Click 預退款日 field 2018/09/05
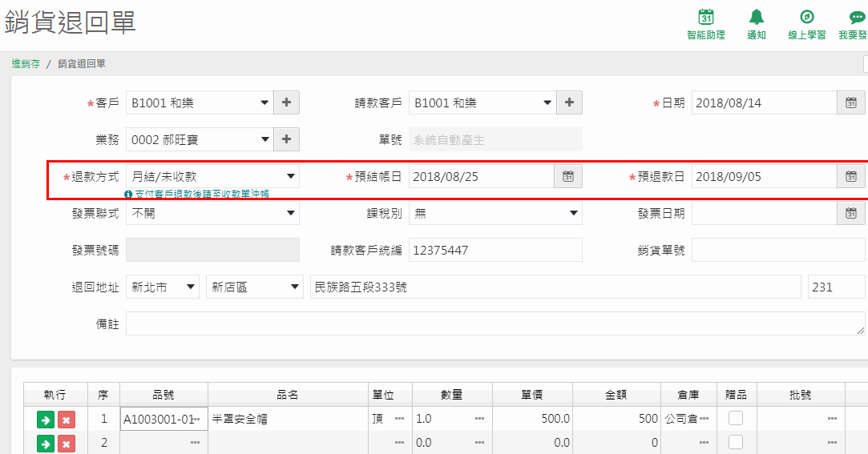The image size is (868, 454). point(765,176)
